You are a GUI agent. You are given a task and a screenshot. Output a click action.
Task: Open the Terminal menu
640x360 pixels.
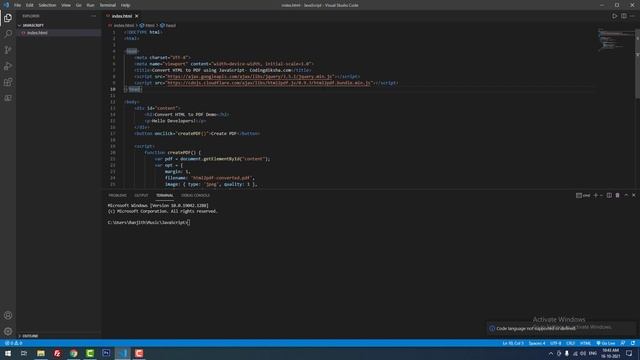click(108, 5)
